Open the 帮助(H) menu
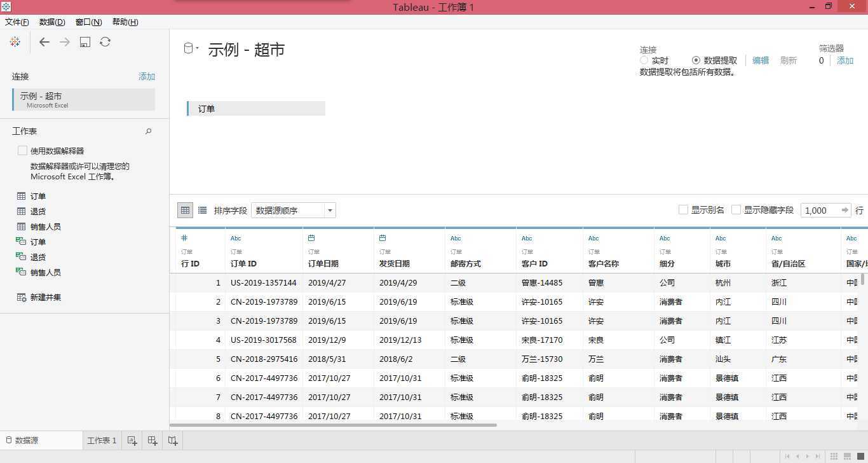 tap(125, 22)
